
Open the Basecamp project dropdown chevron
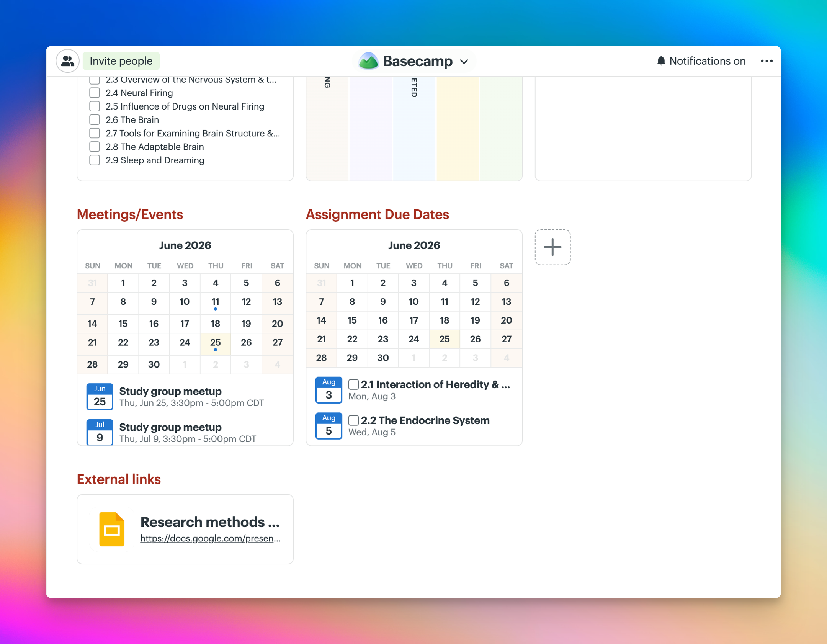464,62
